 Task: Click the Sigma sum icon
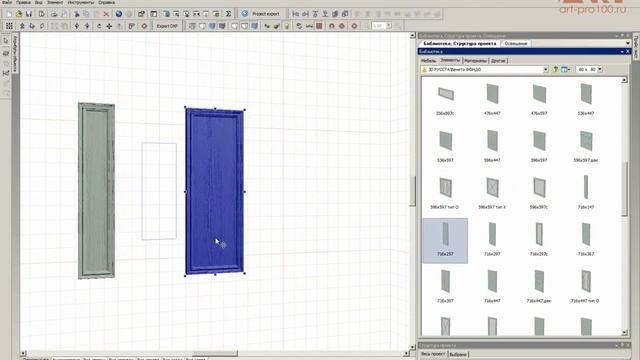coord(229,14)
